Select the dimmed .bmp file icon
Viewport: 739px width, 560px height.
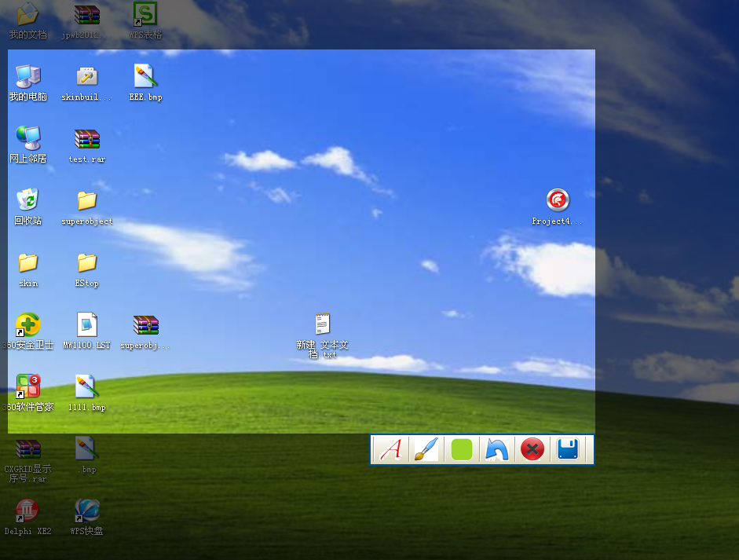pos(86,456)
